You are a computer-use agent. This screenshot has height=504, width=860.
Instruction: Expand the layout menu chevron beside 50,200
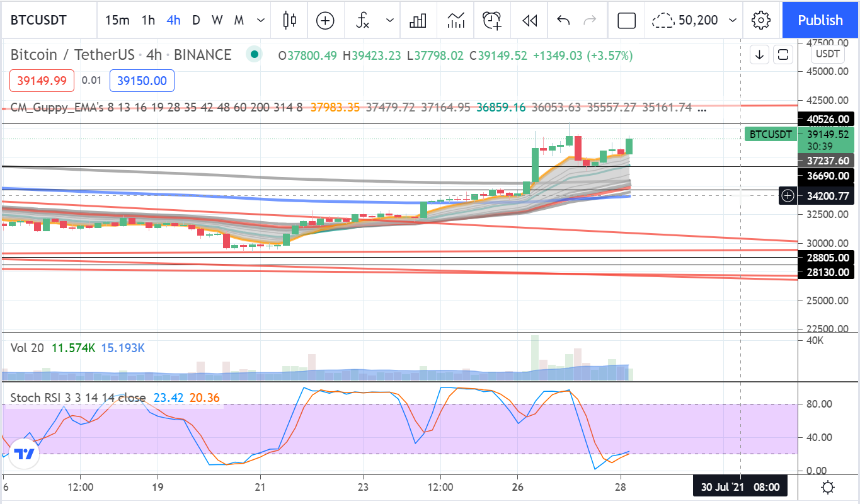click(x=732, y=20)
